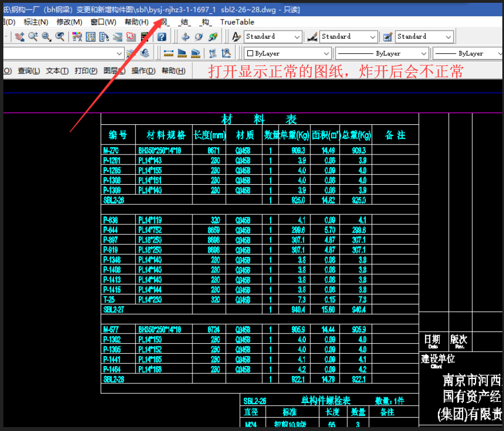Open the _构_ menu

206,22
